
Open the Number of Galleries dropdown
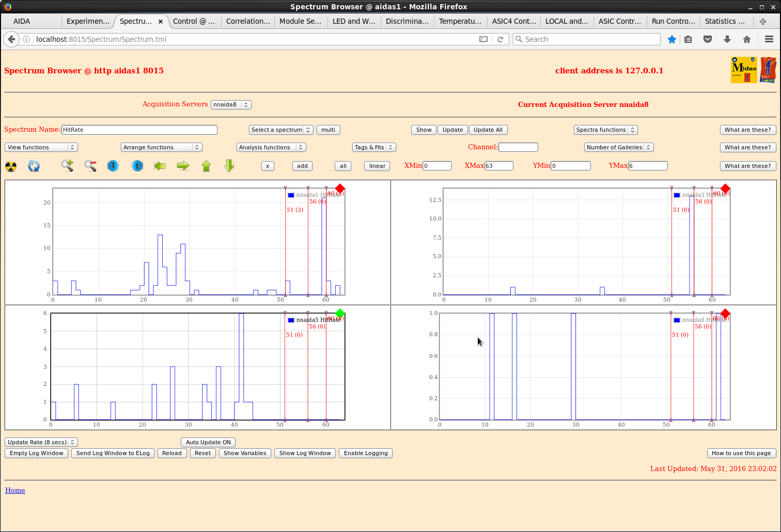pos(619,147)
